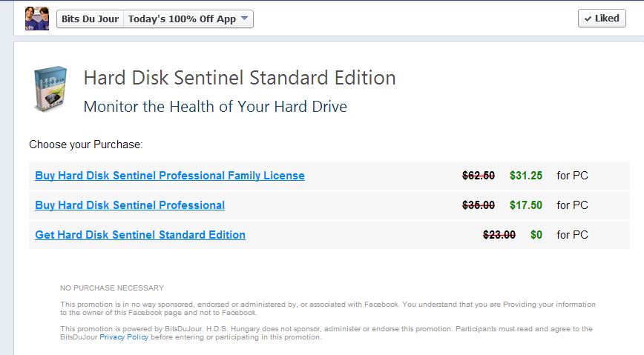
Task: Click the checkmark on the Liked button
Action: (x=588, y=19)
